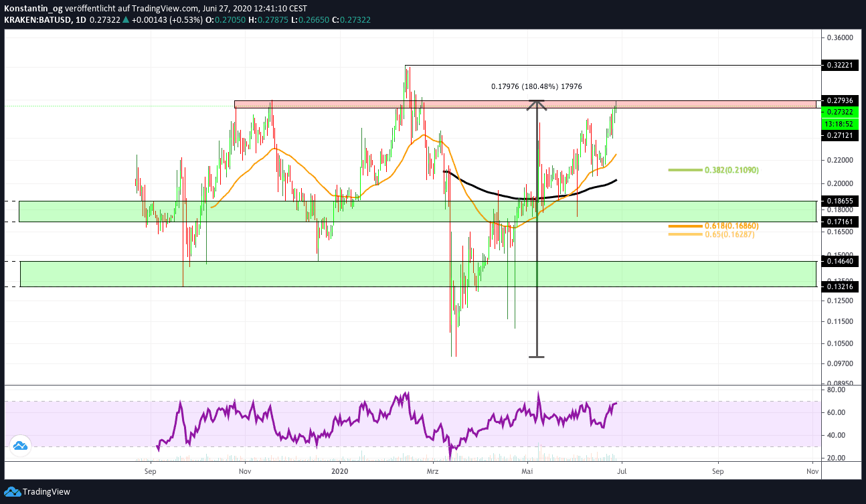Click the 0.13216 price axis label
Image resolution: width=866 pixels, height=504 pixels.
(x=839, y=286)
